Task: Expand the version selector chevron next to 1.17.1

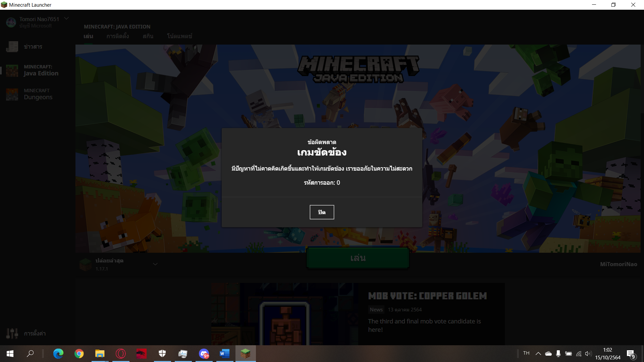Action: pyautogui.click(x=155, y=264)
